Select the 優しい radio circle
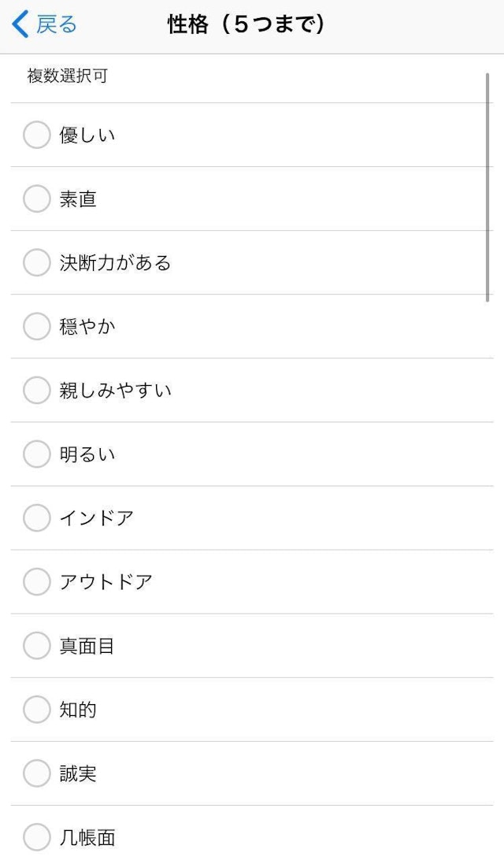 (x=37, y=135)
